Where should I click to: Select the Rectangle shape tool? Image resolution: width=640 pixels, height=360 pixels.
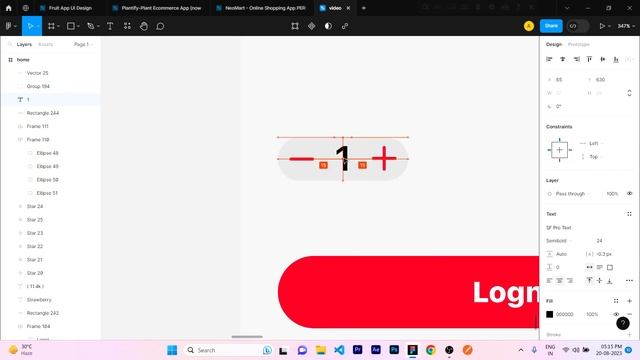(x=71, y=26)
